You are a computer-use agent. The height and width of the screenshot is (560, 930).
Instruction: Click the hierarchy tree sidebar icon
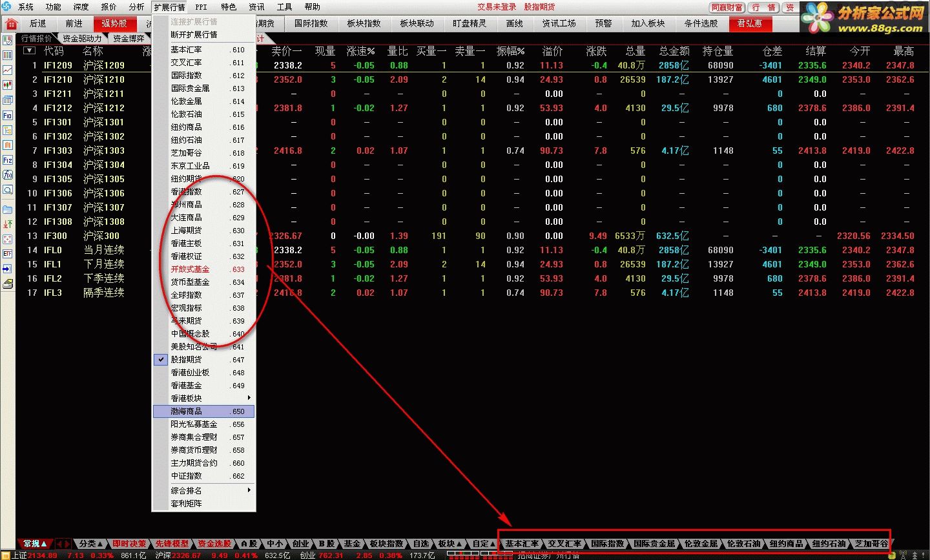click(x=8, y=130)
